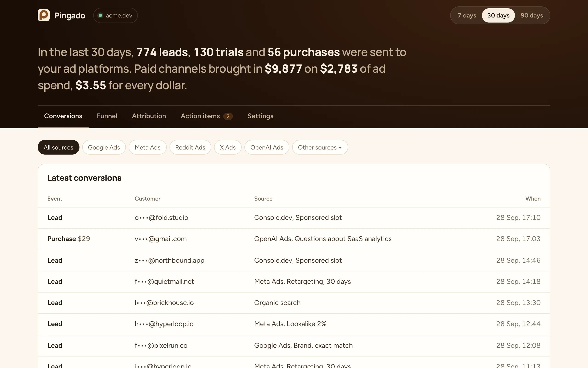Expand the Other sources dropdown

[x=320, y=147]
